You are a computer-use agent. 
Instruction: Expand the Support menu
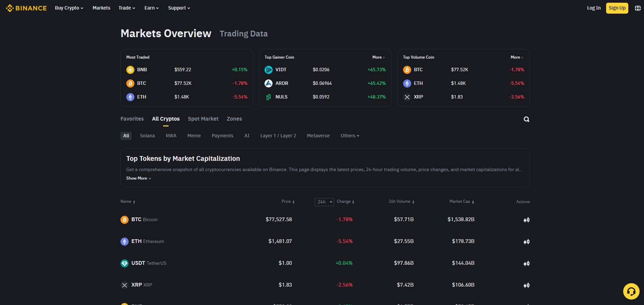pos(179,8)
